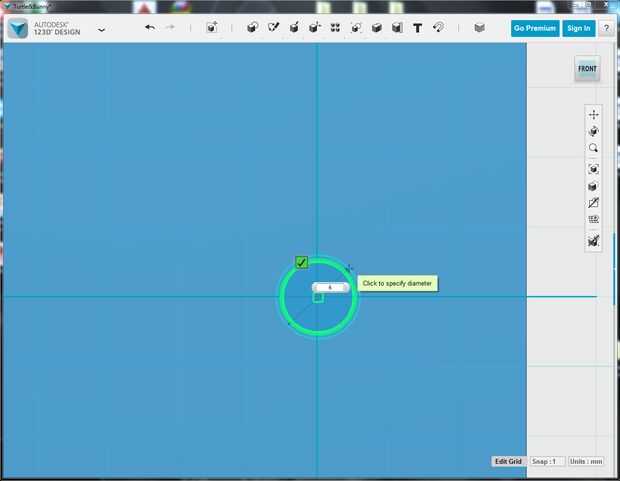Select the Orbit navigation tool
The height and width of the screenshot is (481, 620).
pos(593,131)
